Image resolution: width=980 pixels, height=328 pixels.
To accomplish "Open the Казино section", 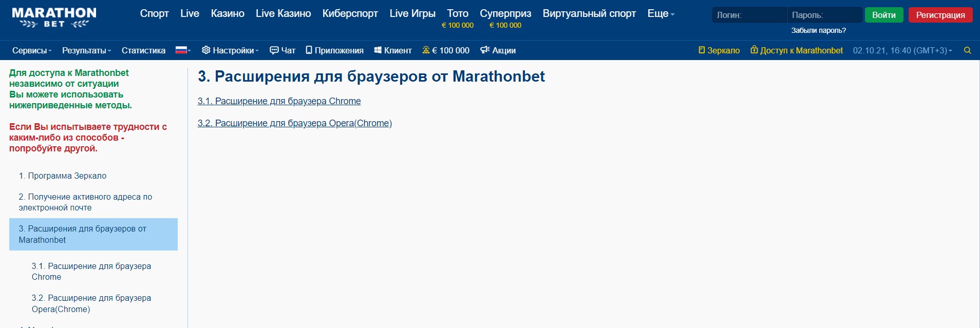I will coord(228,13).
